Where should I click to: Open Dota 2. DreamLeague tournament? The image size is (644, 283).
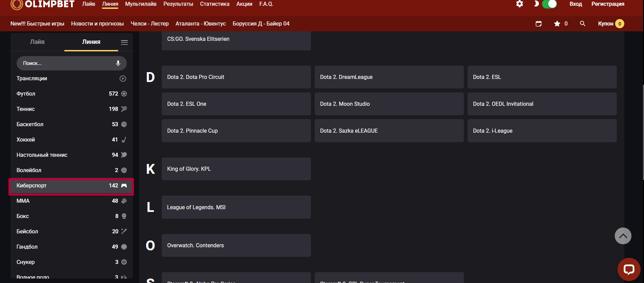(389, 77)
